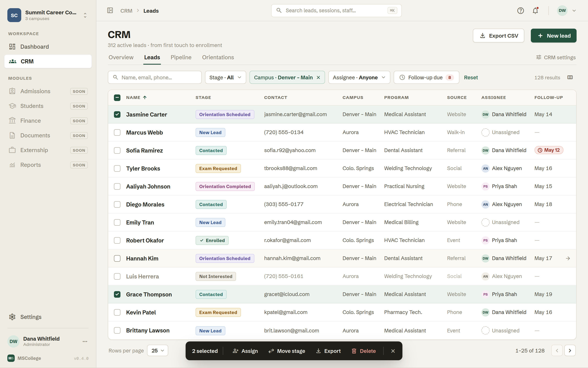Click the Export CSV button

(498, 36)
